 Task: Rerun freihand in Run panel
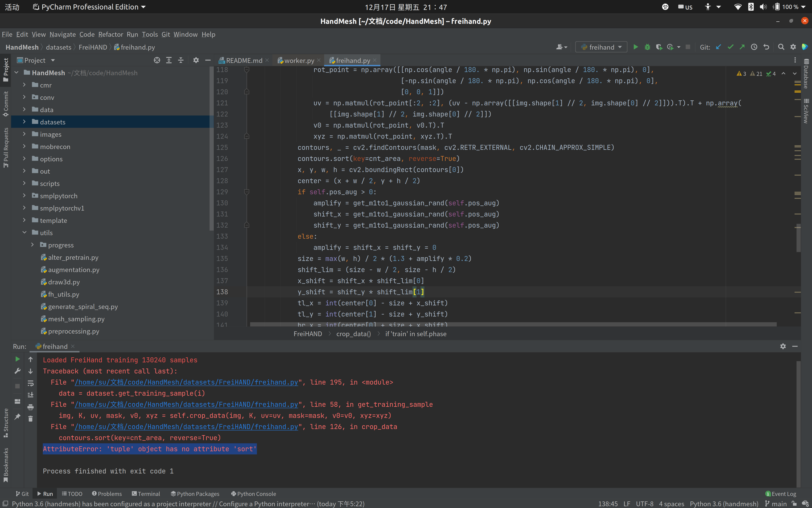point(17,359)
